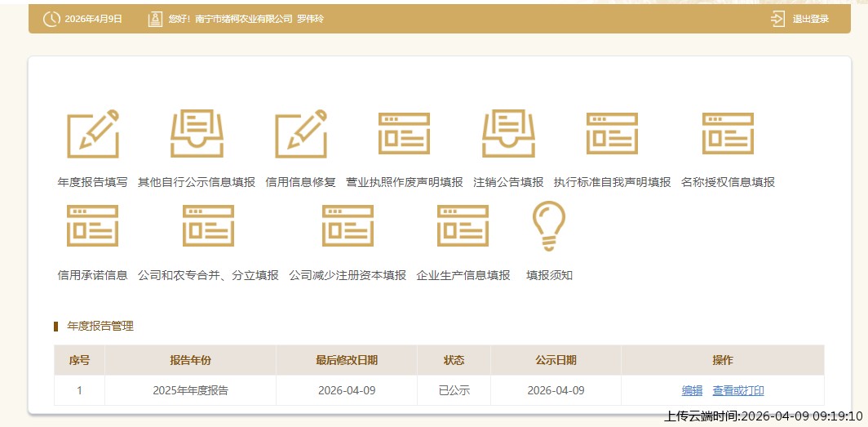Open the 名称授权信息填报 icon
The width and height of the screenshot is (868, 427).
click(x=728, y=133)
